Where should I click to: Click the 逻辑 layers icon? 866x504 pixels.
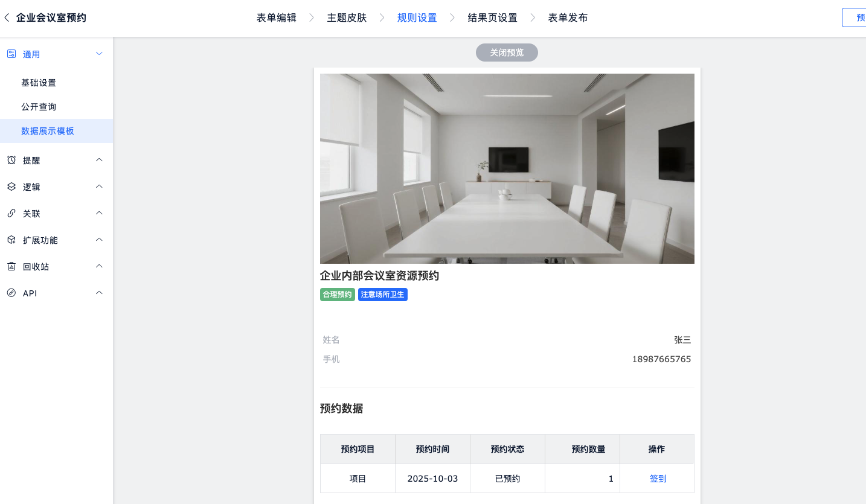(11, 187)
